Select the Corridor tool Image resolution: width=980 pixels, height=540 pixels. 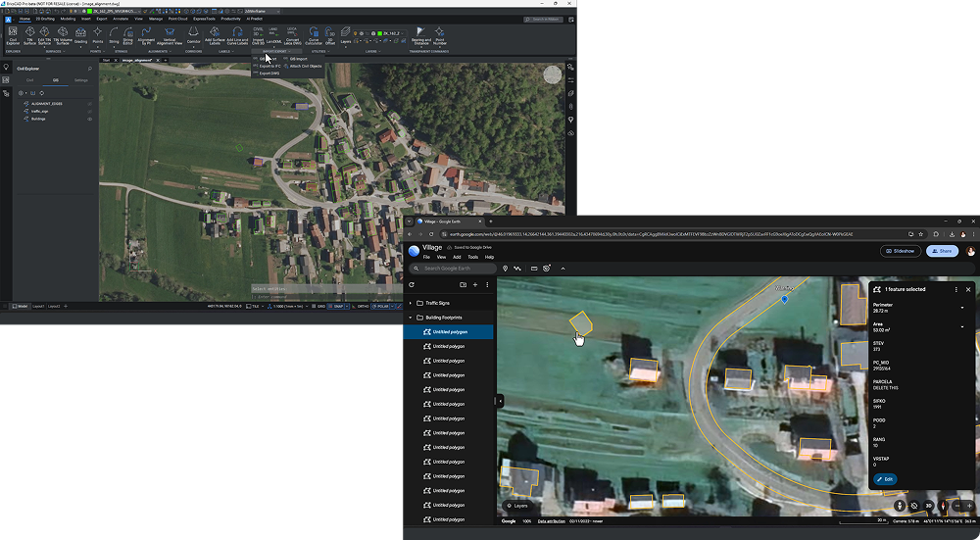194,35
